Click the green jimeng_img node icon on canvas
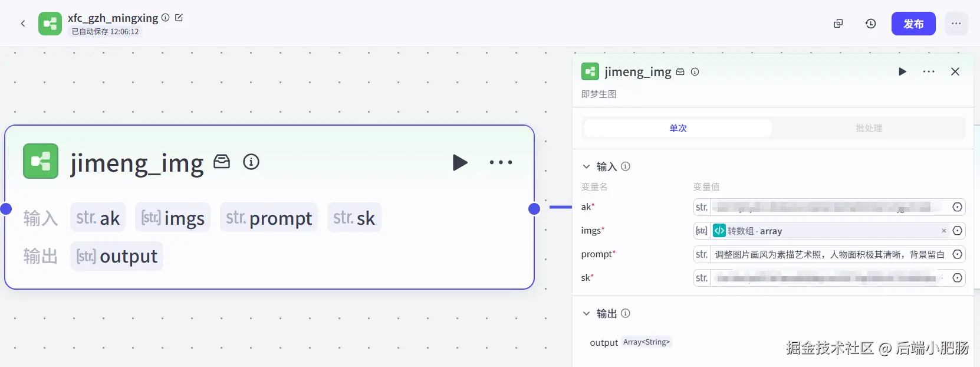 41,161
